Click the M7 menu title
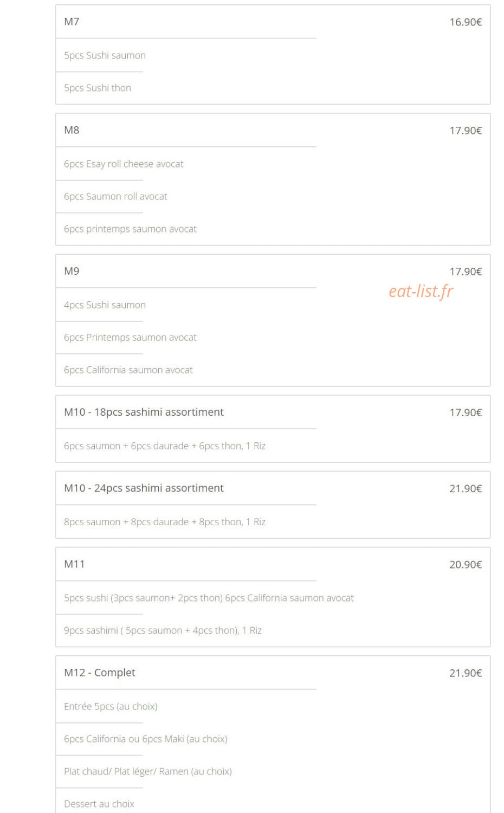This screenshot has width=504, height=813. pos(72,22)
